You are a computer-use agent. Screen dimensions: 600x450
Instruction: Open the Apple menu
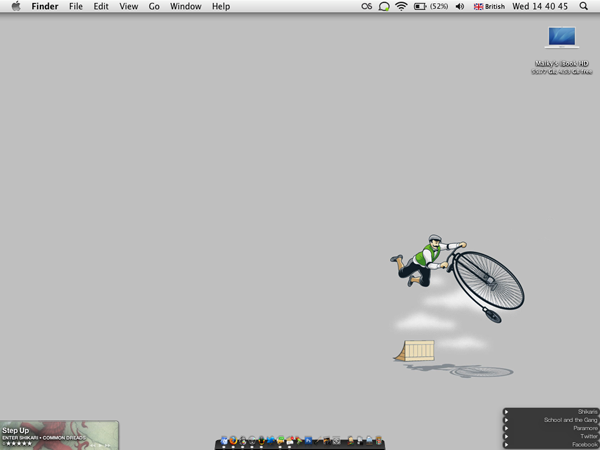(16, 6)
